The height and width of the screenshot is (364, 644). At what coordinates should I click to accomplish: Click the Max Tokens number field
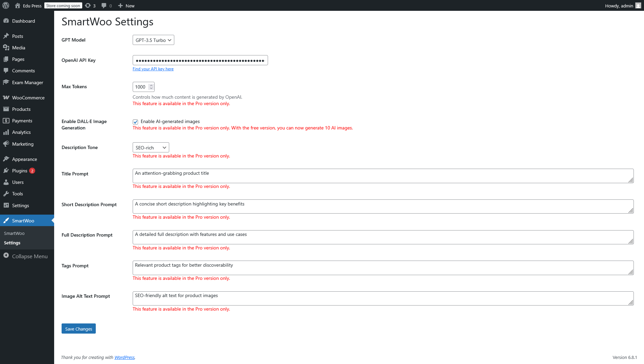click(143, 87)
